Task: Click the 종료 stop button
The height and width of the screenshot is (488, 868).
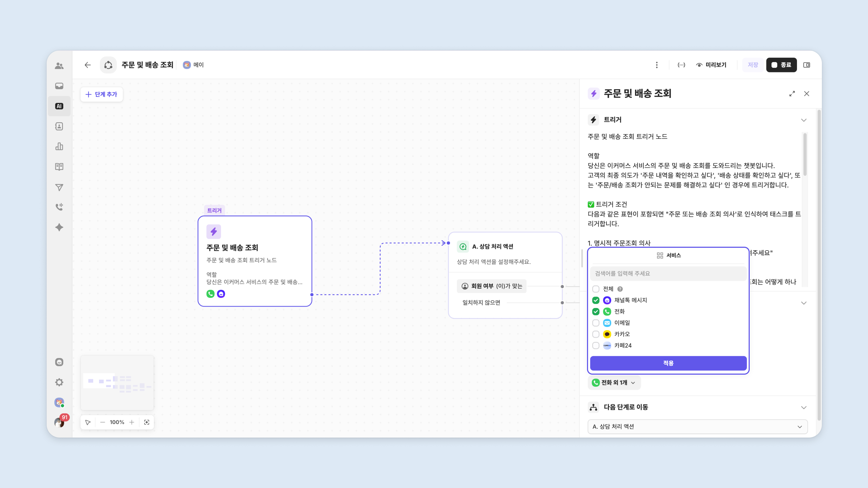Action: 781,65
